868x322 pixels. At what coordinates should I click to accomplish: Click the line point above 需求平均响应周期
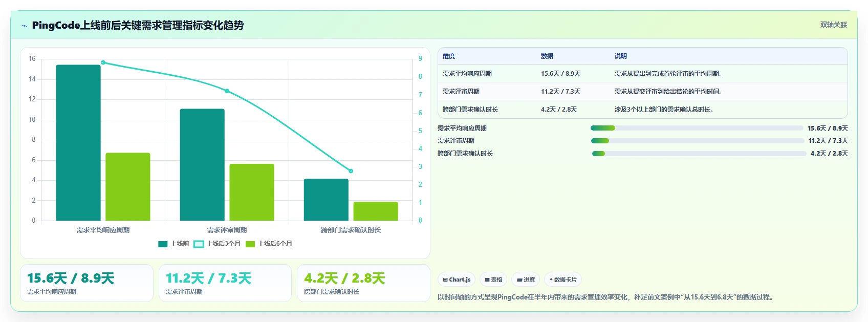tap(103, 62)
